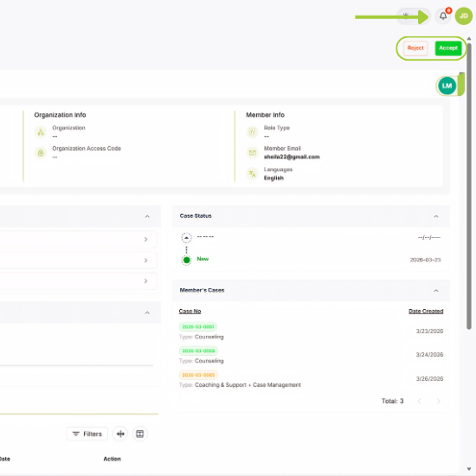Click the Languages translate icon
The width and height of the screenshot is (476, 476).
(252, 174)
